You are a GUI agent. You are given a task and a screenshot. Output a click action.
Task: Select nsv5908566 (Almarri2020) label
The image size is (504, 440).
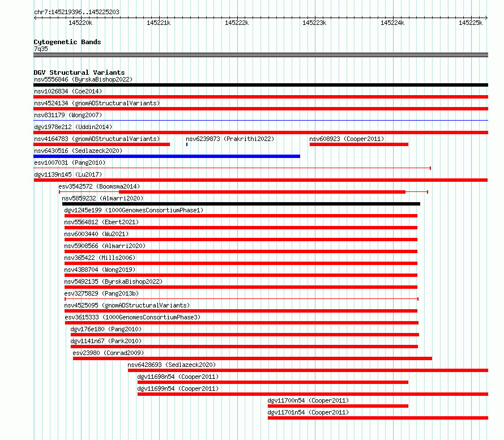105,246
